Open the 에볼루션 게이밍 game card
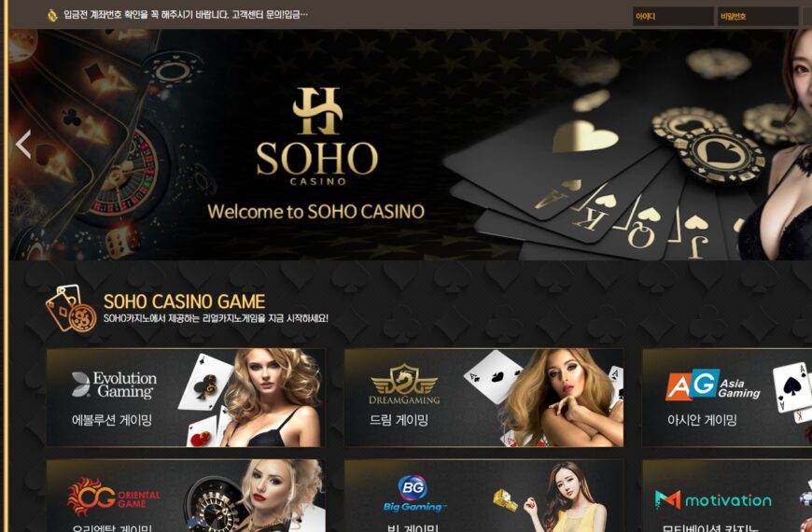812x532 pixels. tap(186, 398)
